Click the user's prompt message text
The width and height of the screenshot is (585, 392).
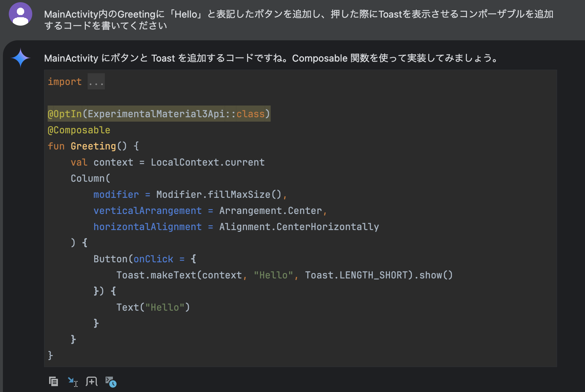(x=299, y=20)
